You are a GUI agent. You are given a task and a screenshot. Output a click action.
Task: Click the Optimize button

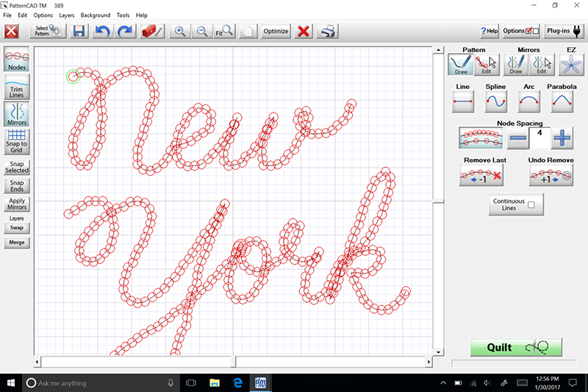276,32
